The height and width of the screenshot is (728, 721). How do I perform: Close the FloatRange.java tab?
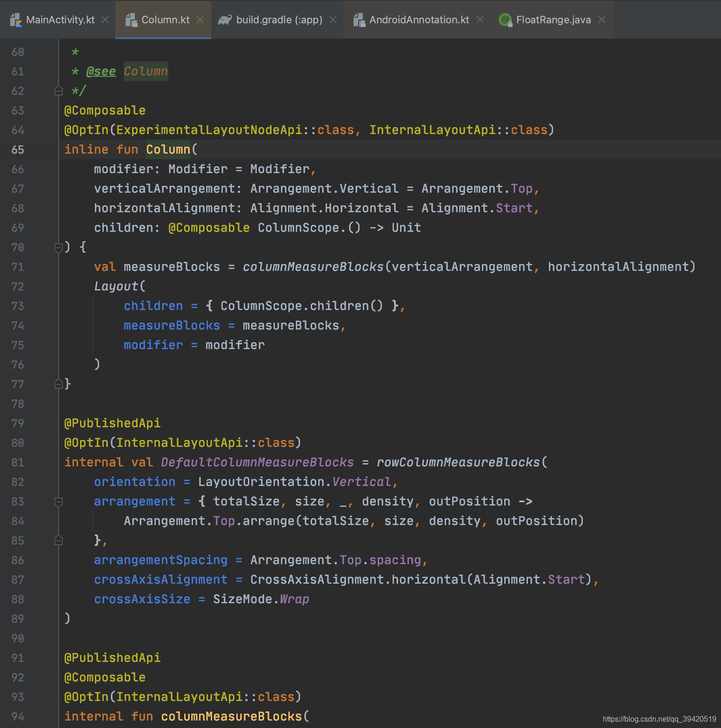point(602,20)
